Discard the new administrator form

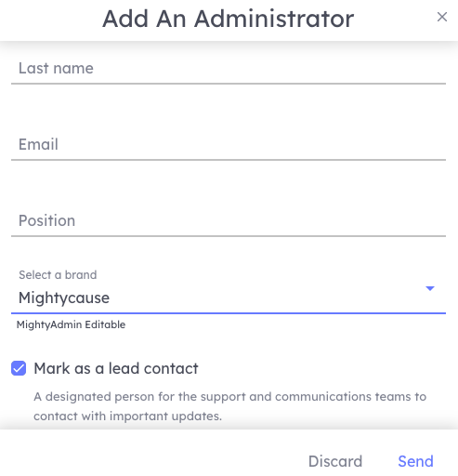[335, 461]
